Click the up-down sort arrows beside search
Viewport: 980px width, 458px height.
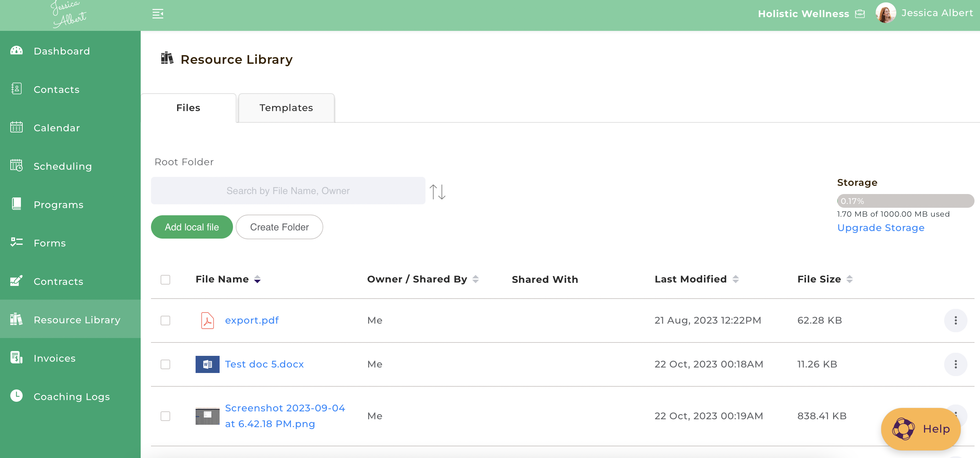coord(437,192)
